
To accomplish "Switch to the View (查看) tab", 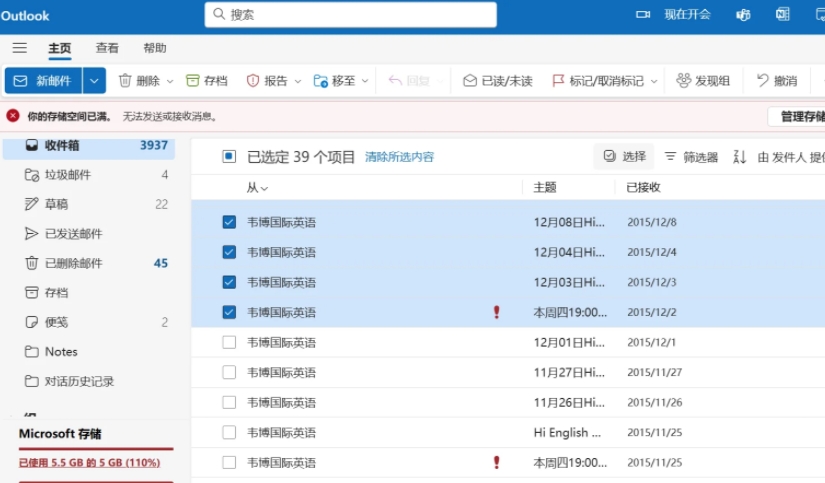I will [x=107, y=48].
